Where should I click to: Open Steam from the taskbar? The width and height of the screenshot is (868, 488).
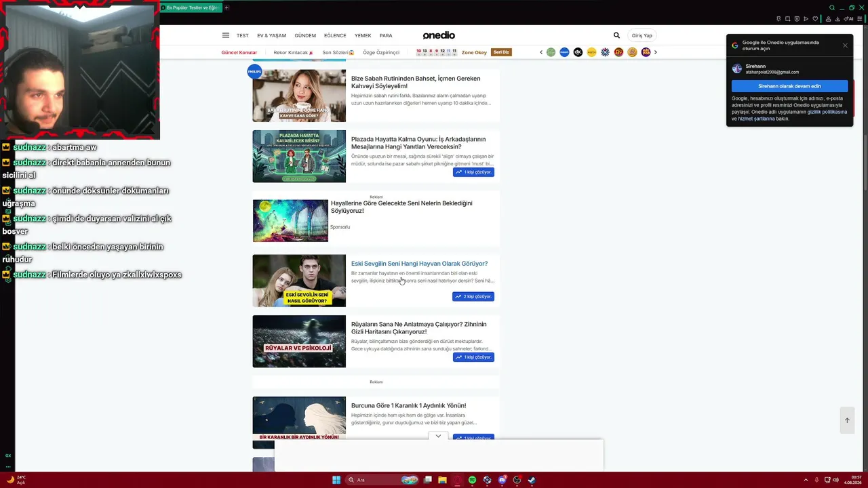[532, 480]
